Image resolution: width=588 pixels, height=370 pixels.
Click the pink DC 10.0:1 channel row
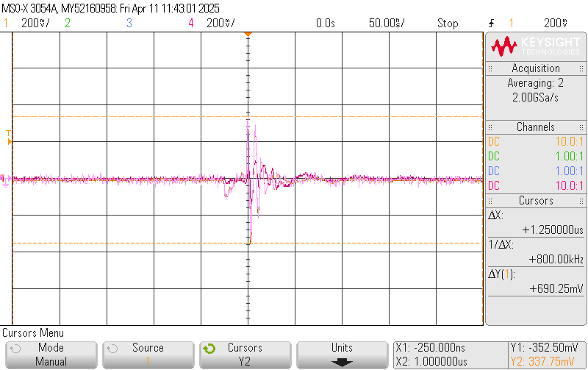[536, 186]
